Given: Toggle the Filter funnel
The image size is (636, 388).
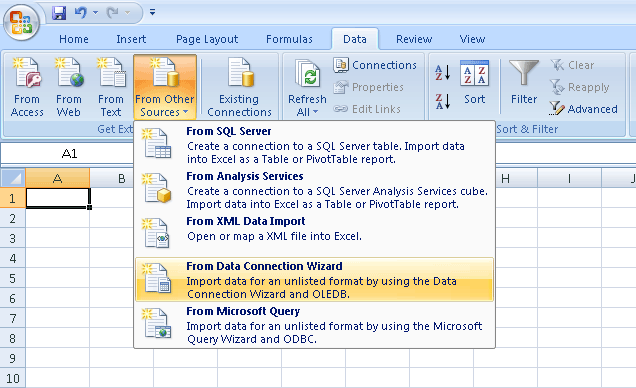Looking at the screenshot, I should point(524,83).
